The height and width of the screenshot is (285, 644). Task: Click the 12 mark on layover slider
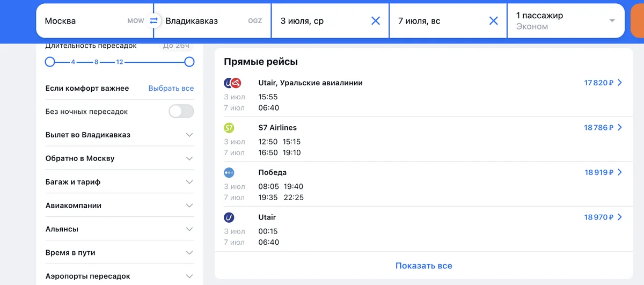tap(120, 62)
